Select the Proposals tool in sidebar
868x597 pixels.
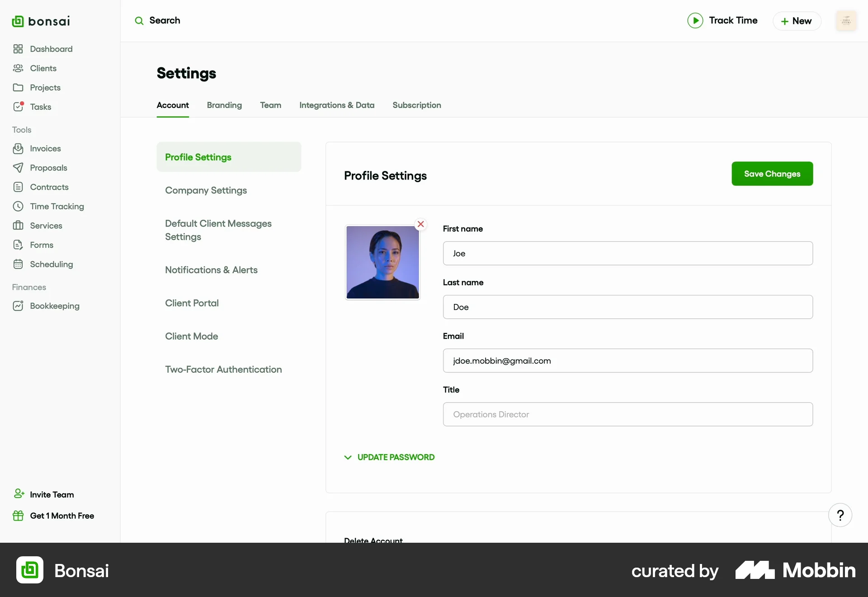(x=48, y=168)
